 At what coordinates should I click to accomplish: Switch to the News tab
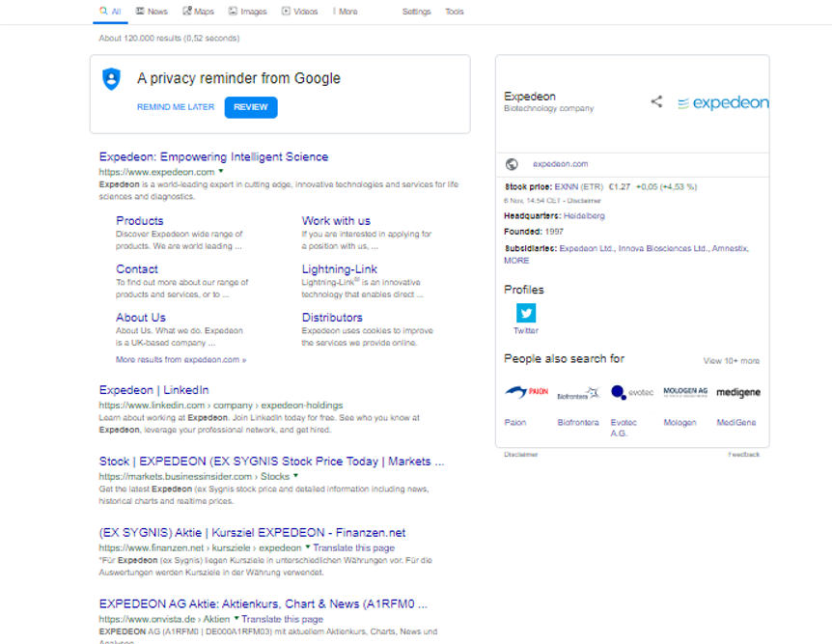[x=152, y=12]
